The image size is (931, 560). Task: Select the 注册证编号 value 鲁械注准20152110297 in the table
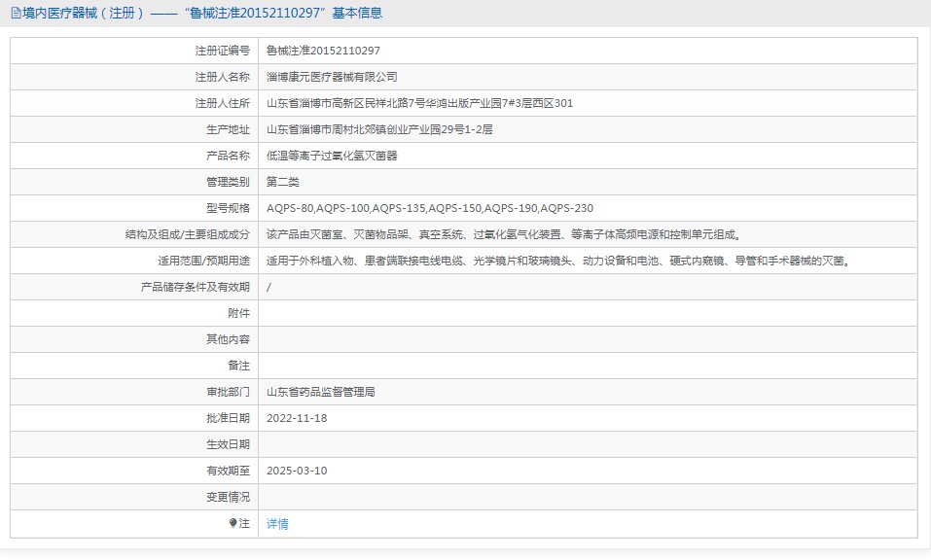(323, 51)
